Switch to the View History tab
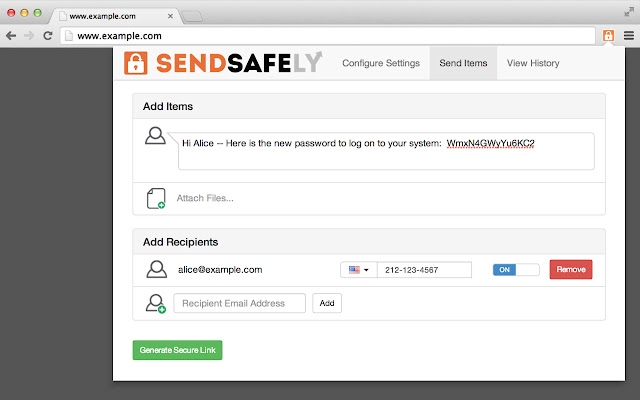 533,63
